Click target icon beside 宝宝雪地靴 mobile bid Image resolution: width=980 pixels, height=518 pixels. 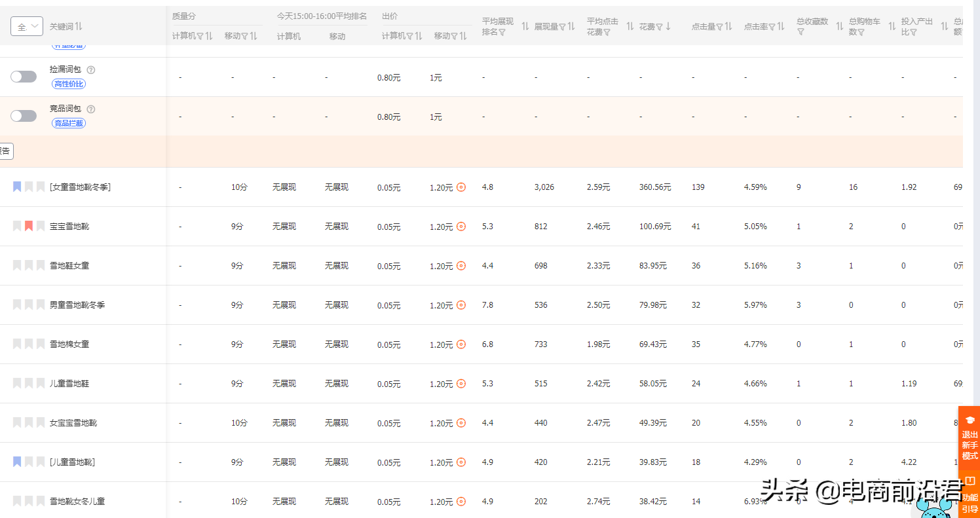click(x=461, y=227)
